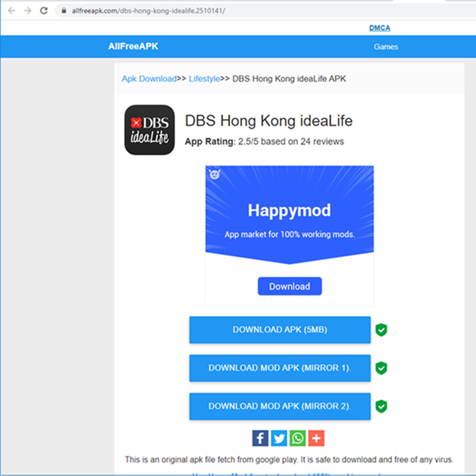This screenshot has height=476, width=476.
Task: Click the padlock site security icon
Action: click(64, 11)
